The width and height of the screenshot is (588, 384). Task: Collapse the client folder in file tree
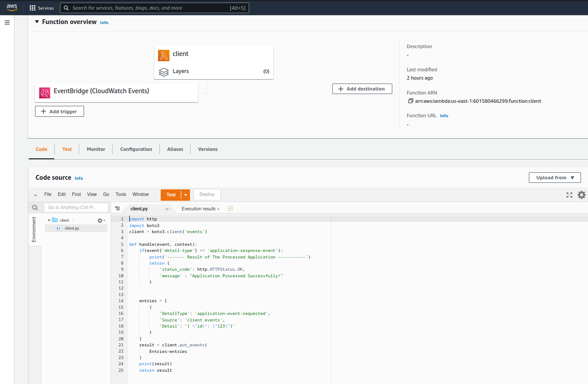(49, 220)
